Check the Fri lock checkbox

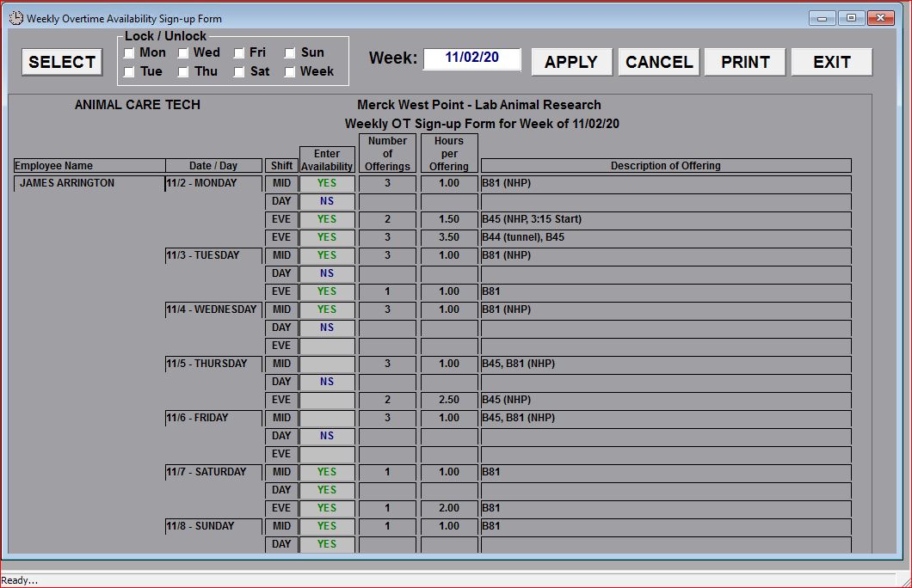point(238,53)
